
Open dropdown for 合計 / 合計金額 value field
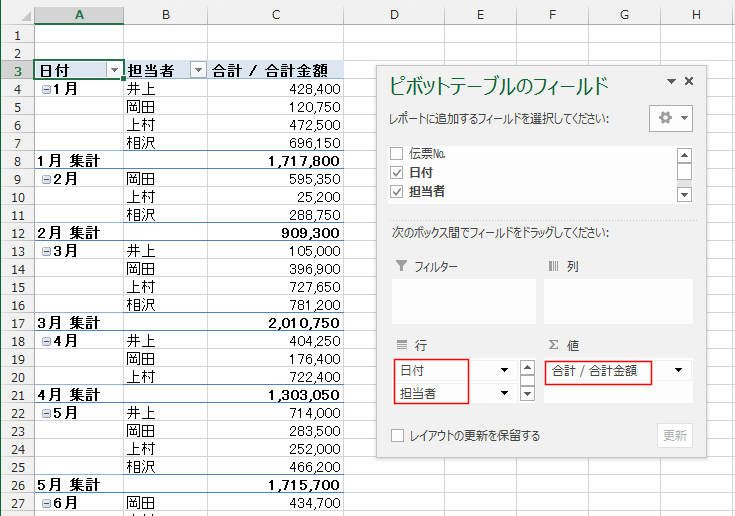pyautogui.click(x=680, y=370)
